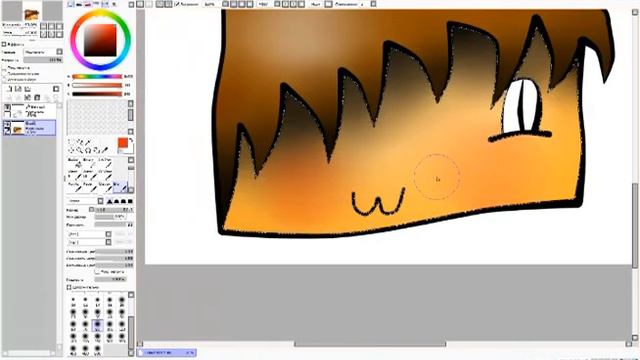Viewport: 640px width, 360px height.
Task: Select the Move tool
Action: 71,150
